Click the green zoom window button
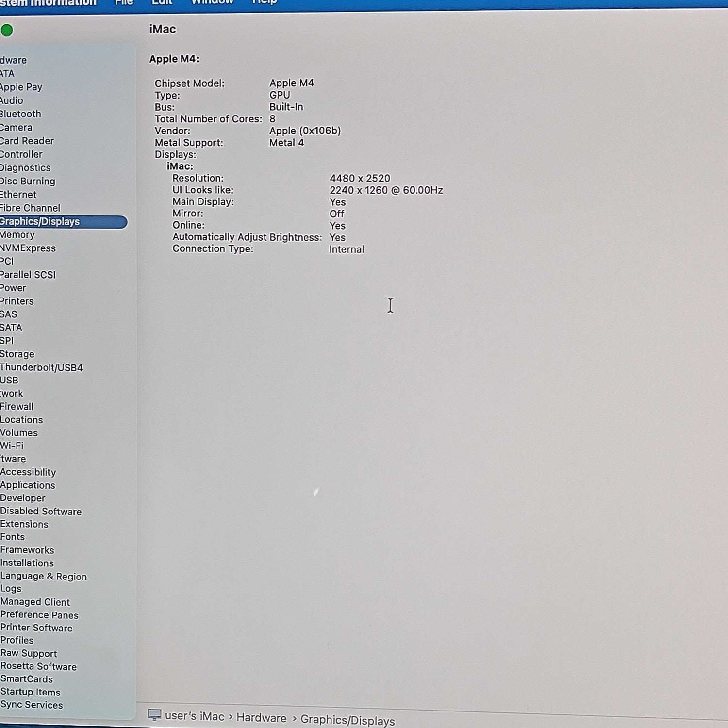This screenshot has height=728, width=728. coord(7,31)
